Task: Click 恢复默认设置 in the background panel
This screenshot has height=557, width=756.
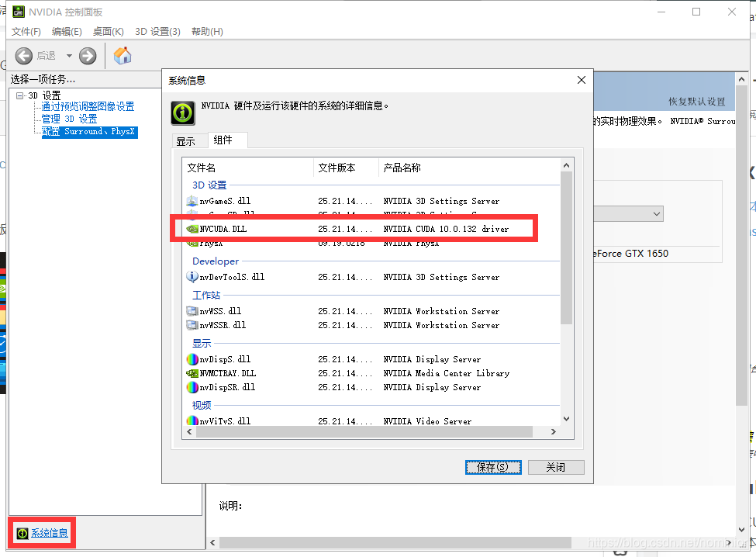Action: click(x=697, y=102)
